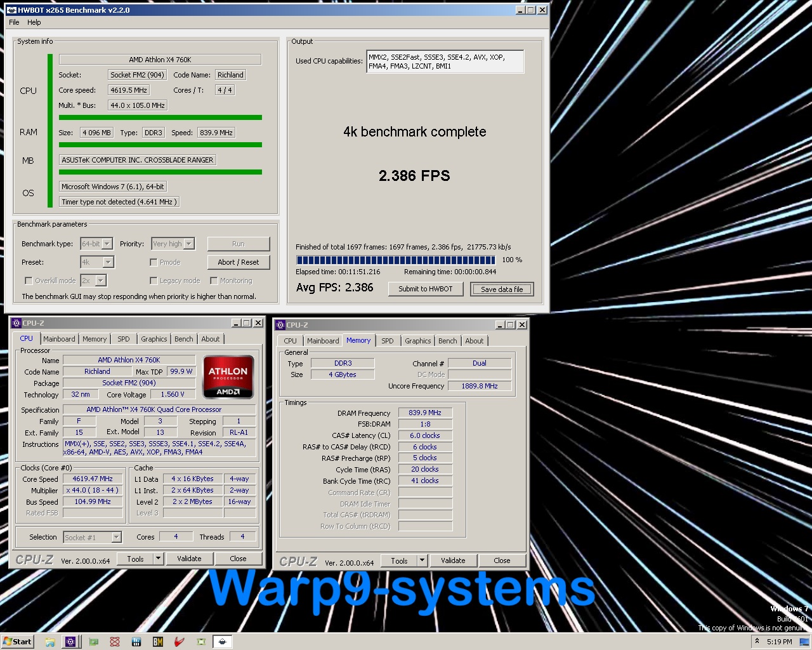Open the Help menu in HWBOT
The width and height of the screenshot is (812, 650).
[34, 22]
